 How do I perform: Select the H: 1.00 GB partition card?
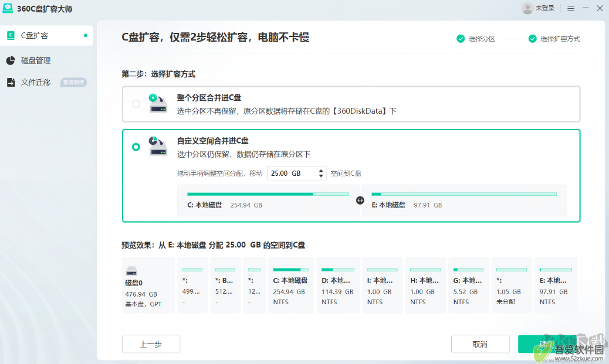pos(425,285)
